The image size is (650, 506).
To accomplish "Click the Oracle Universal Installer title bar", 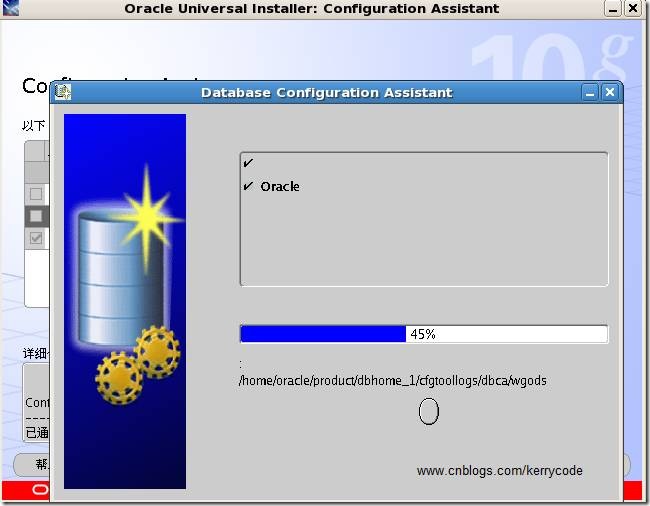I will [x=312, y=8].
